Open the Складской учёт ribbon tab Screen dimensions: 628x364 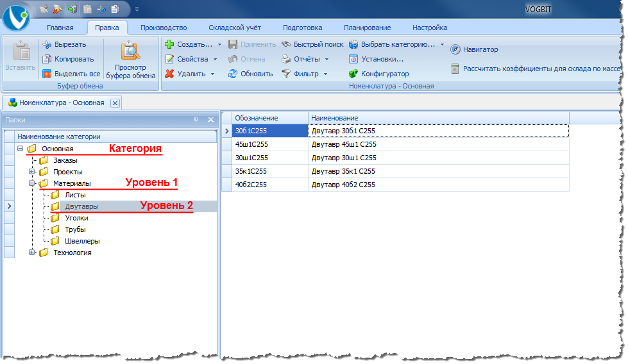pyautogui.click(x=235, y=28)
